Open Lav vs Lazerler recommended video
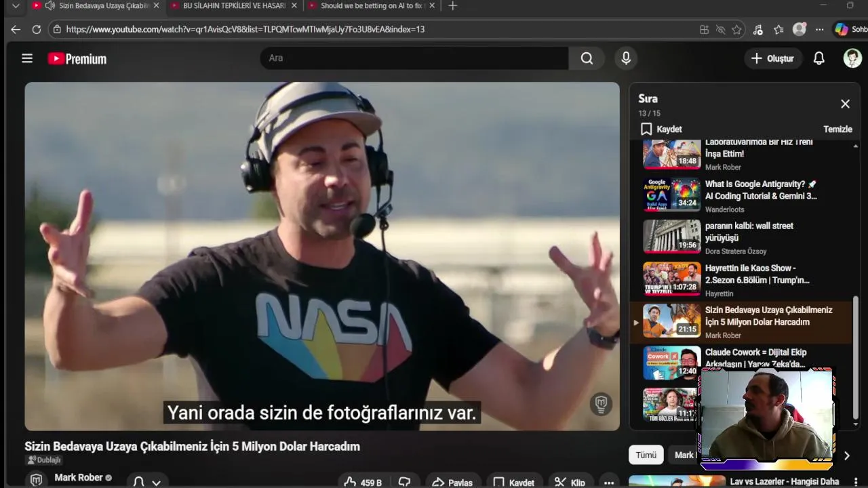 tap(785, 482)
